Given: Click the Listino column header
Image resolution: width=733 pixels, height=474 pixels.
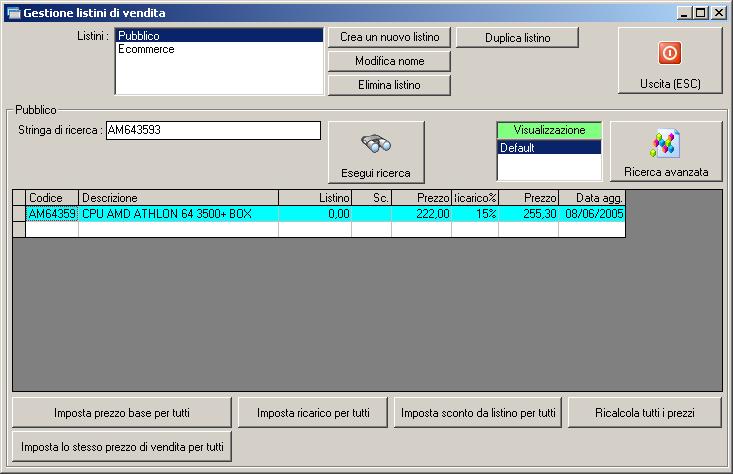Looking at the screenshot, I should coord(315,198).
